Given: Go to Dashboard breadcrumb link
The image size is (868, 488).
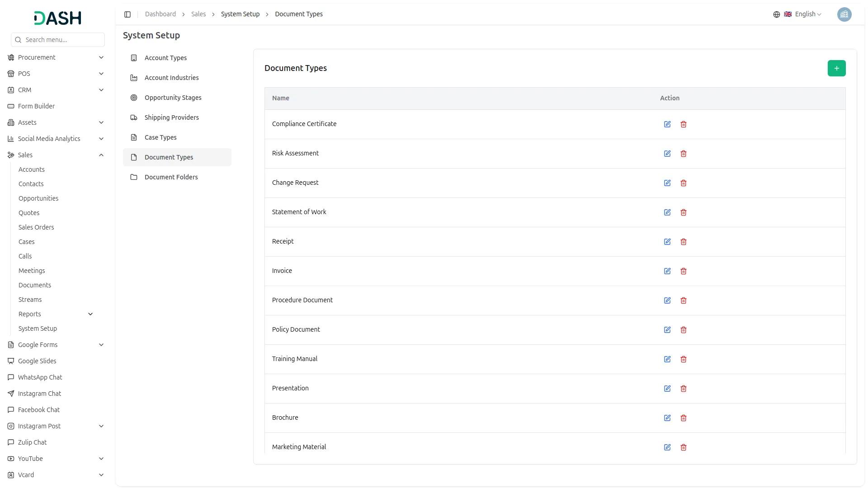Looking at the screenshot, I should click(160, 14).
